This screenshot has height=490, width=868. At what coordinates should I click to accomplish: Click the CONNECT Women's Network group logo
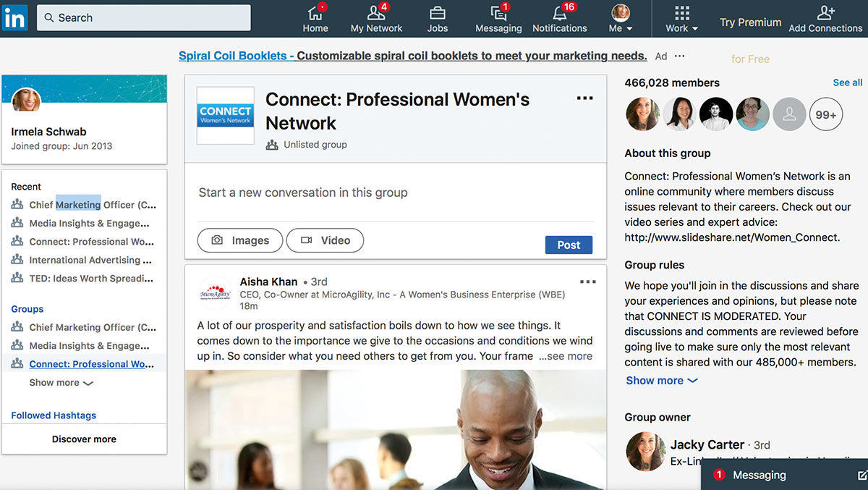tap(226, 115)
